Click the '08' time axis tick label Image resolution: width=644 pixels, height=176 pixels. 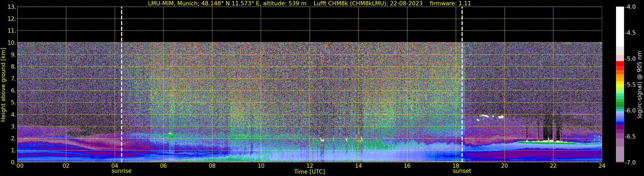click(x=212, y=166)
